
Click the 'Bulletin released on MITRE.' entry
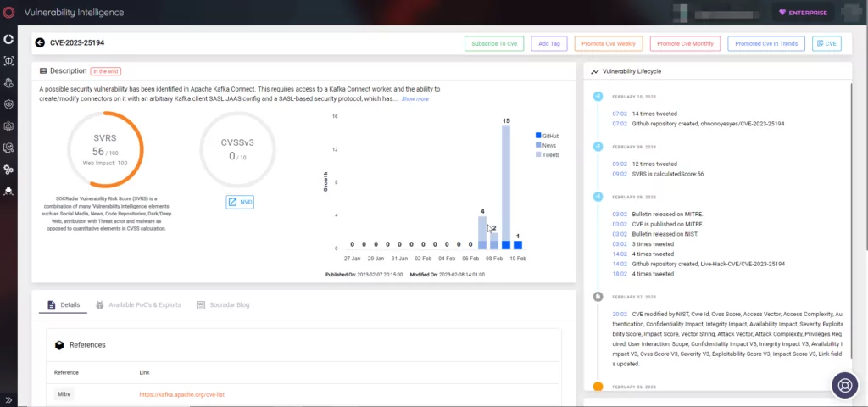(x=667, y=214)
